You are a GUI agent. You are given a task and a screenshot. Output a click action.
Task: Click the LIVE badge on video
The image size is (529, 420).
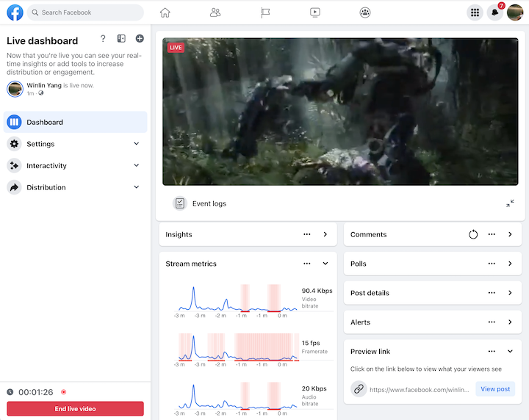point(176,48)
